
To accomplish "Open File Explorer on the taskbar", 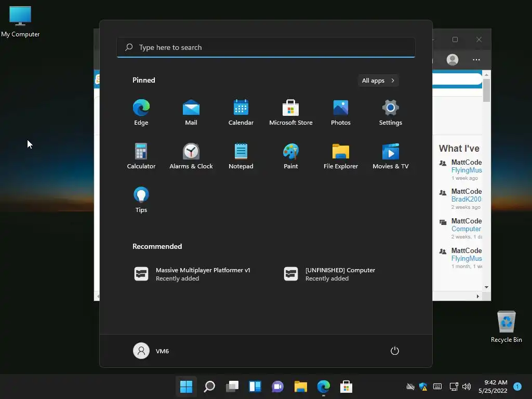I will click(x=301, y=387).
